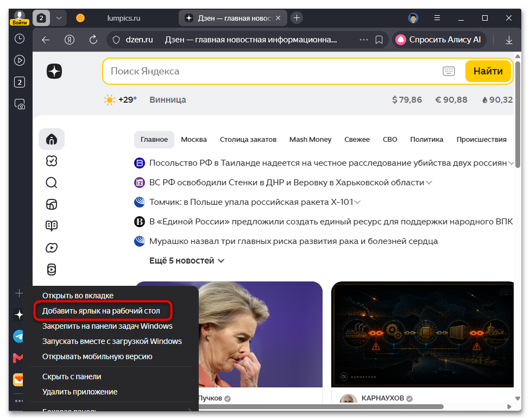Open the Dzen short clips icon in left menu
530x420 pixels.
click(52, 204)
